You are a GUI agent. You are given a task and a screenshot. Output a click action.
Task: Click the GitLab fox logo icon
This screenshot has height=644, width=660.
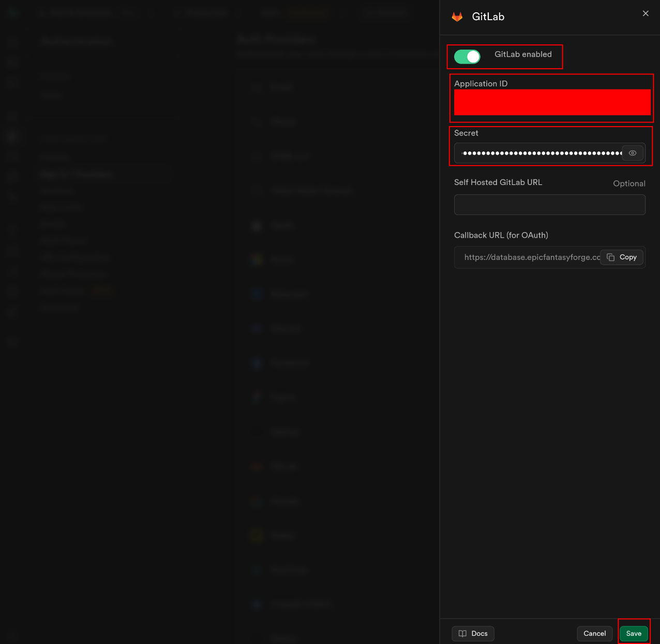pyautogui.click(x=457, y=17)
